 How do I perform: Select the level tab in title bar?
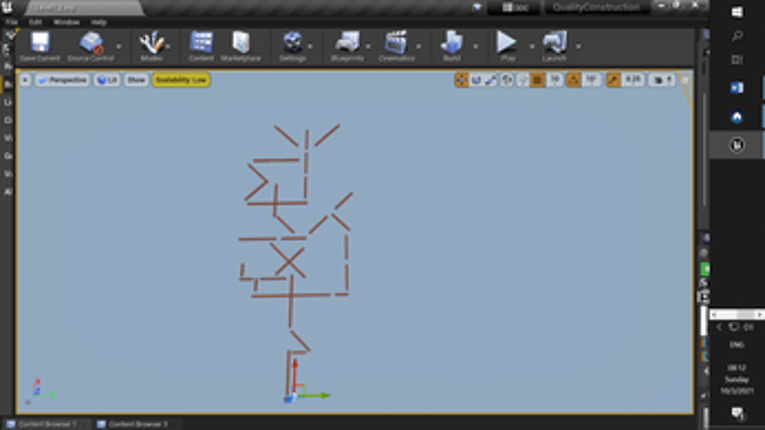84,8
